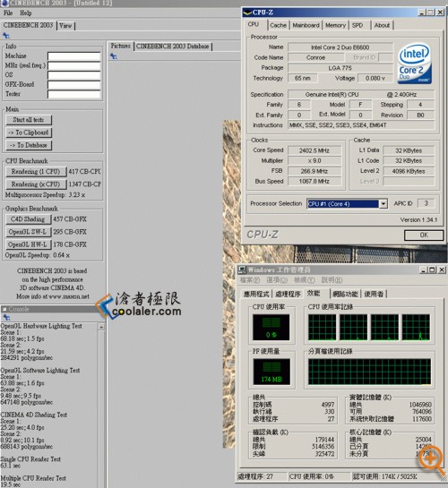Click the pin icon in Console panel
The image size is (448, 488).
coord(6,318)
